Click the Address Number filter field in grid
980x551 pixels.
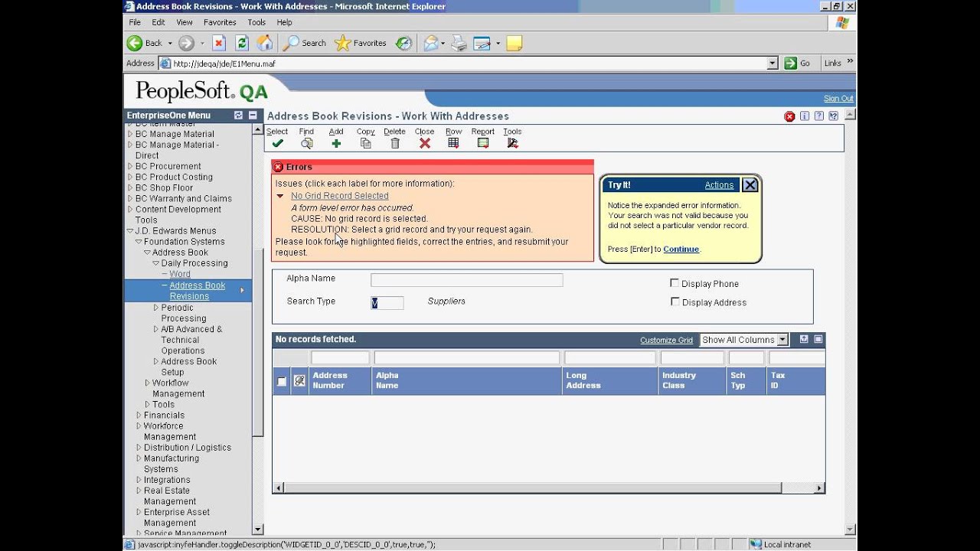click(340, 357)
